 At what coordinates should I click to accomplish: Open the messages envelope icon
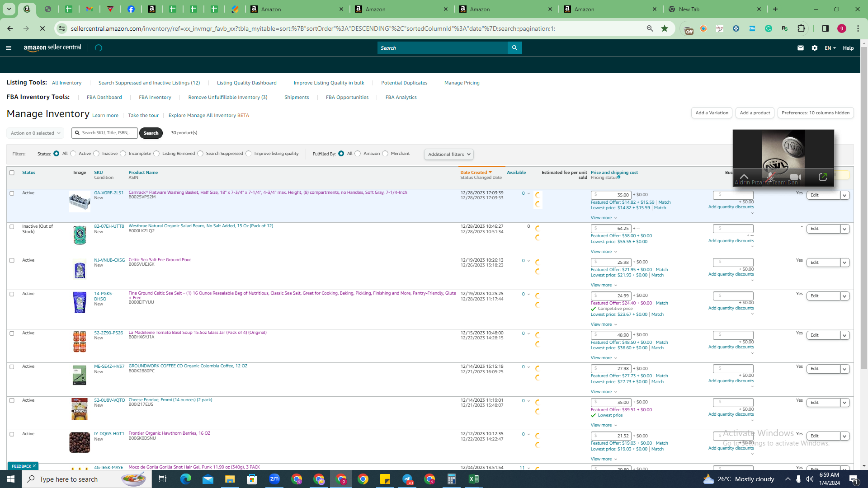coord(801,48)
